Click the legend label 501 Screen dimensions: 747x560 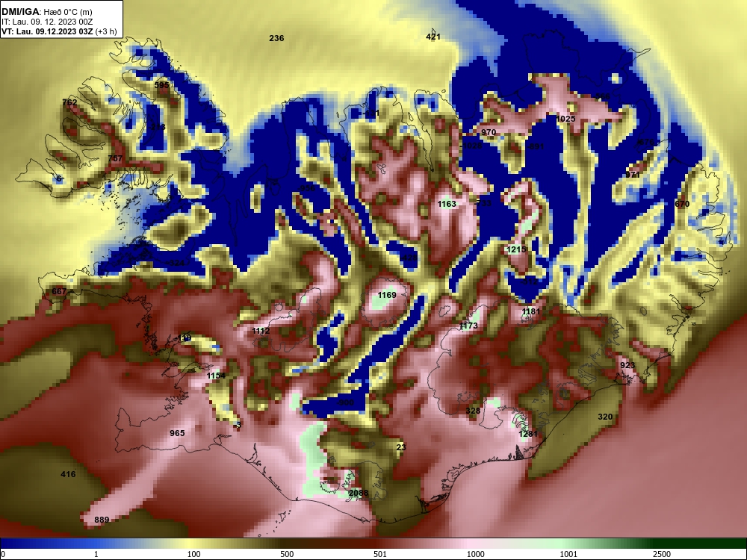point(380,554)
